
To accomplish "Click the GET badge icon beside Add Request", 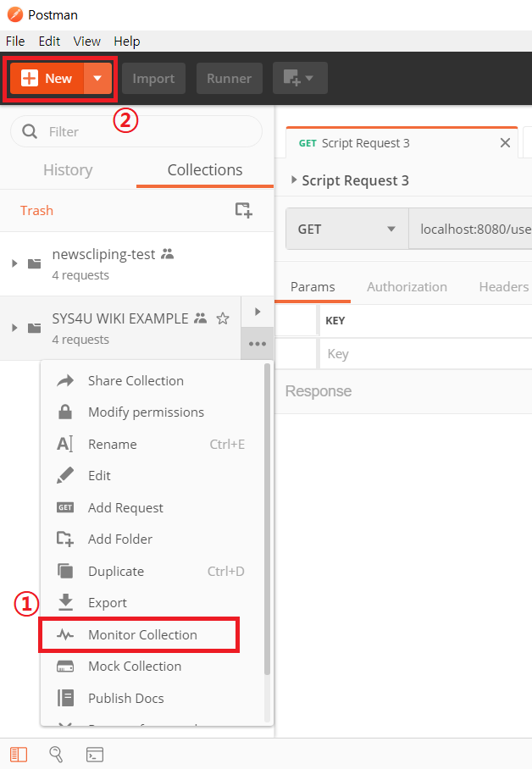I will click(65, 507).
